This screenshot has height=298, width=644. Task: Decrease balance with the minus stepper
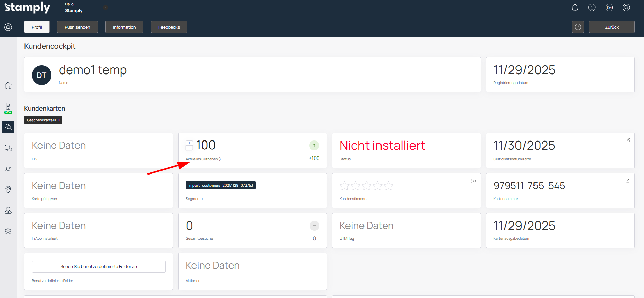pos(189,148)
